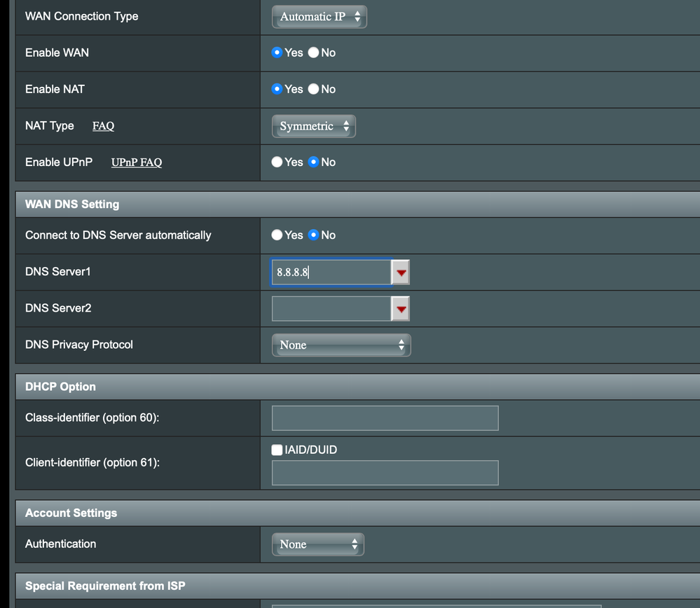The width and height of the screenshot is (700, 608).
Task: Open the NAT Type FAQ link
Action: (x=103, y=126)
